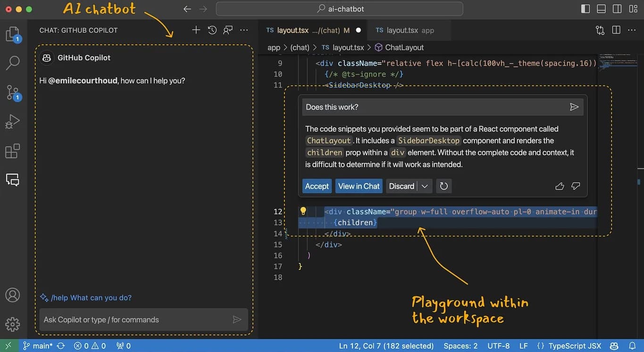644x352 pixels.
Task: Focus the Ask Copilot input field
Action: (143, 319)
